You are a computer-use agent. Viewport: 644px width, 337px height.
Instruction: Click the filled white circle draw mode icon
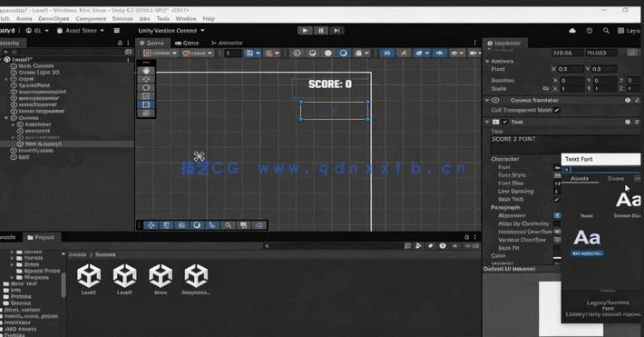[x=328, y=53]
